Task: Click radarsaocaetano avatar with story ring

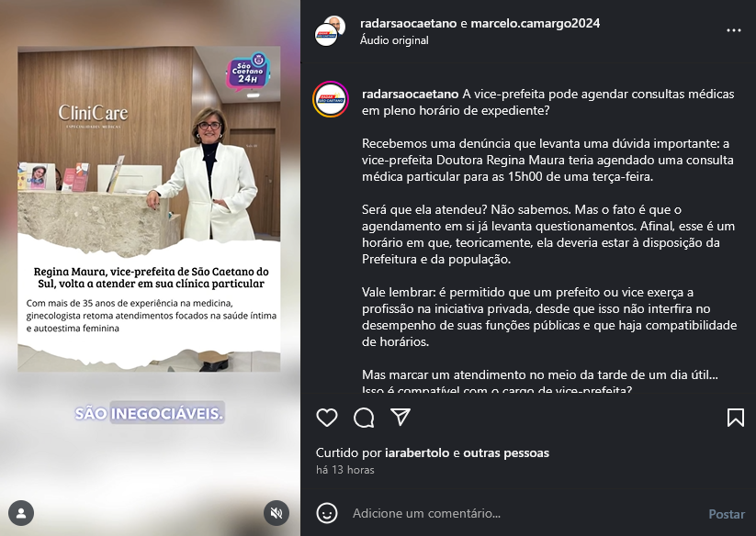Action: pyautogui.click(x=331, y=100)
